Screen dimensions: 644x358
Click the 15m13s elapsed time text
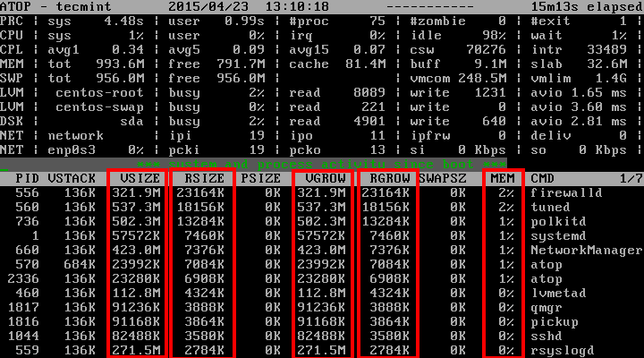tap(585, 7)
